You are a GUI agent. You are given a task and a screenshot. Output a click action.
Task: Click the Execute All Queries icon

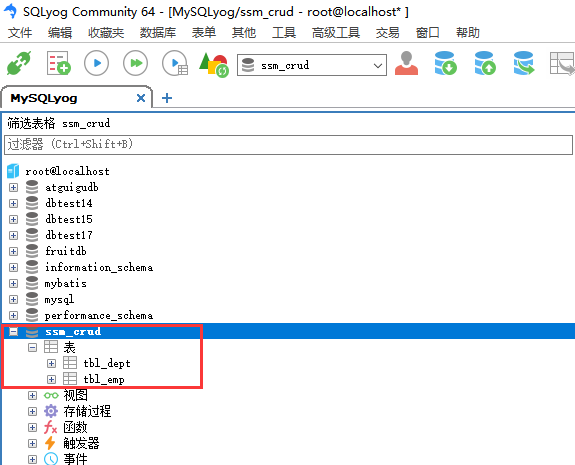pos(136,63)
